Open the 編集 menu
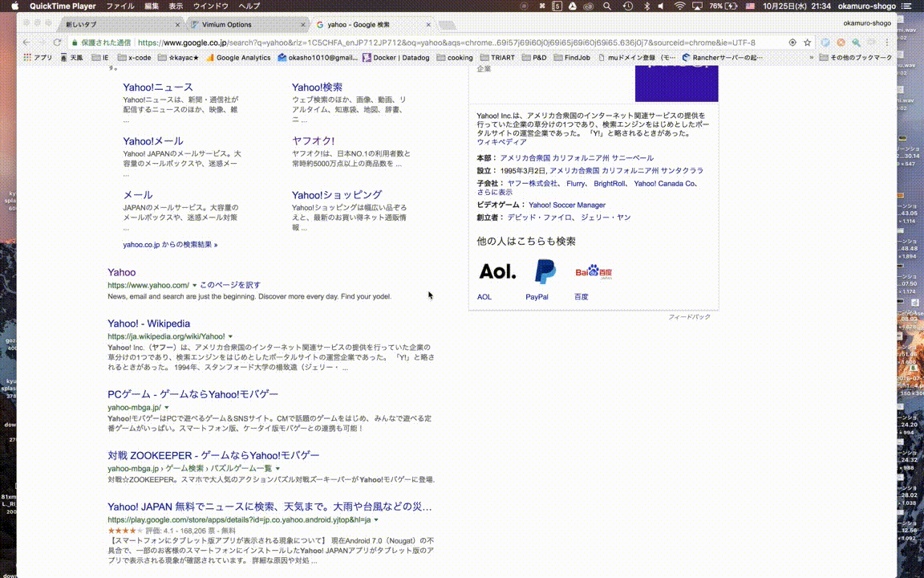This screenshot has height=578, width=924. (x=152, y=6)
